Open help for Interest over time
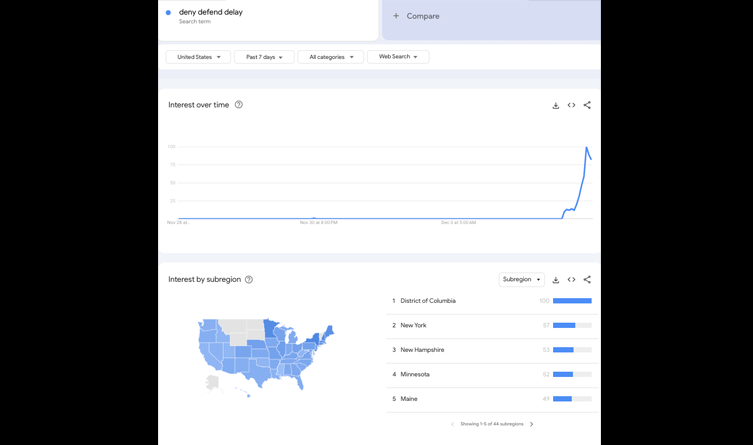The image size is (753, 445). point(239,105)
